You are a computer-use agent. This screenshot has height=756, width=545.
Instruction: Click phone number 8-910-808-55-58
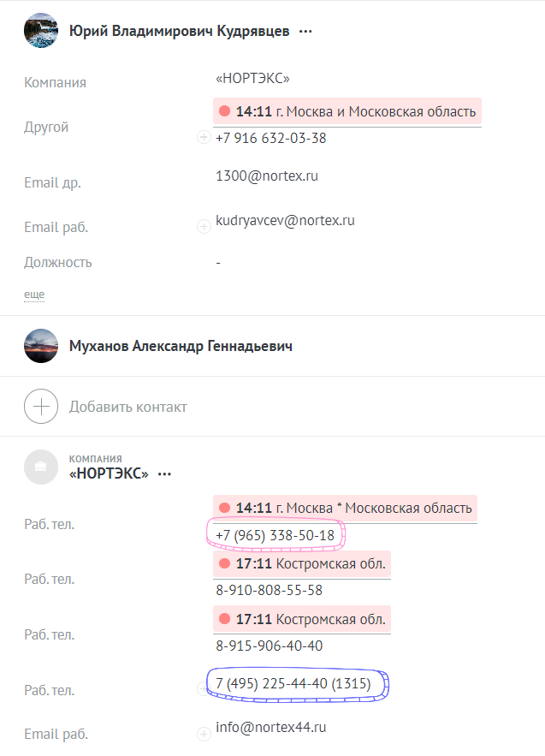269,590
